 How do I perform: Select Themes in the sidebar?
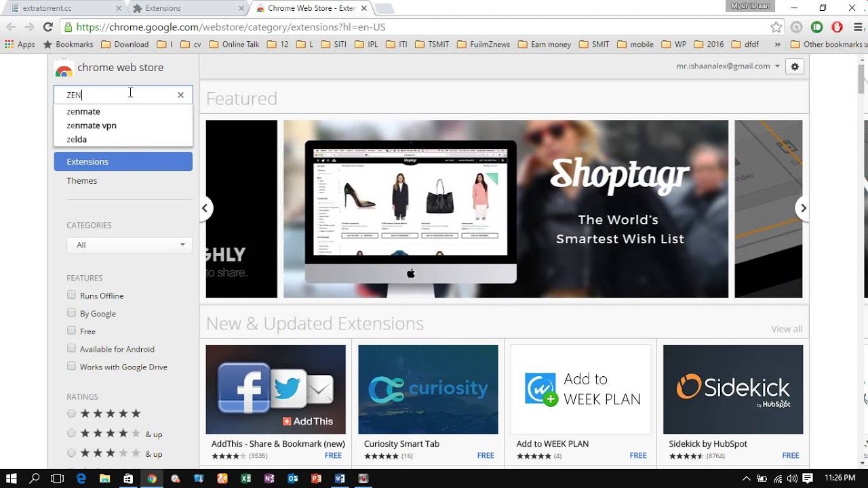tap(81, 180)
